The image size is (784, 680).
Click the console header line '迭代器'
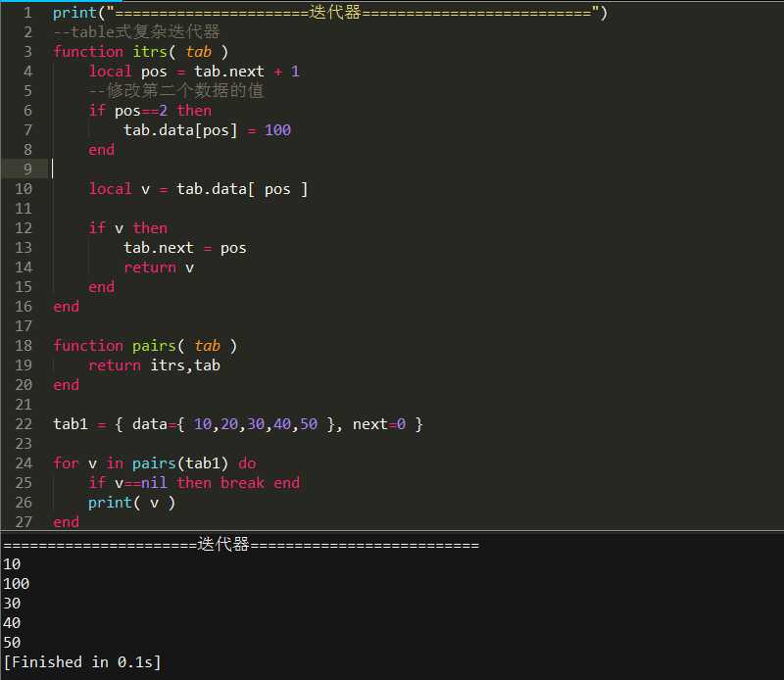tap(241, 544)
